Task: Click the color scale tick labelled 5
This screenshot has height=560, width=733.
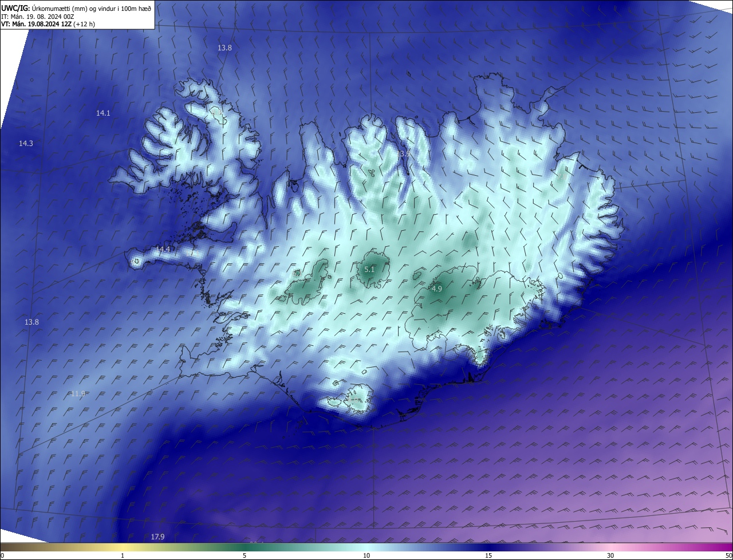Action: [245, 555]
